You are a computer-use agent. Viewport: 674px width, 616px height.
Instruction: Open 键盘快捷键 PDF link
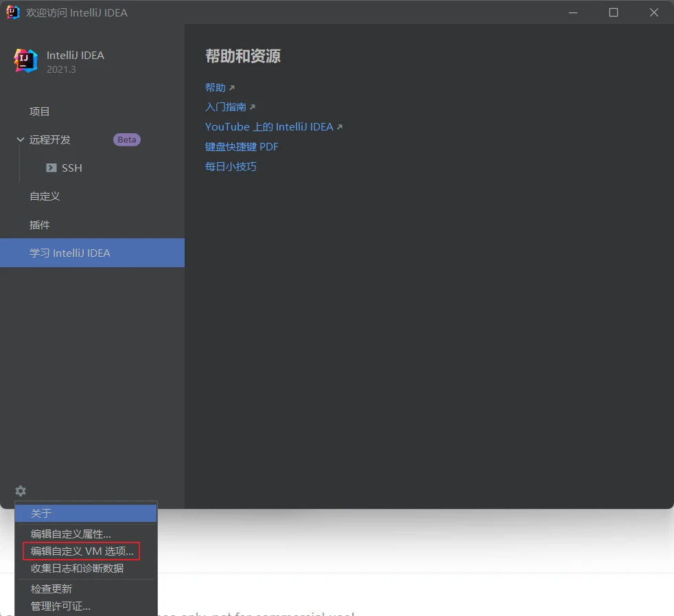[242, 147]
